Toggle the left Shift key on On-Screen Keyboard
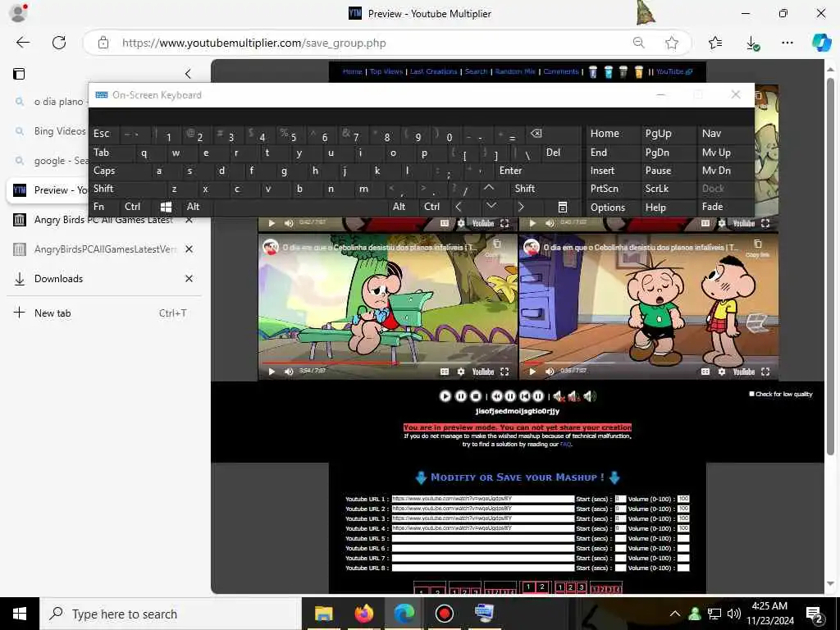The image size is (840, 630). tap(103, 189)
